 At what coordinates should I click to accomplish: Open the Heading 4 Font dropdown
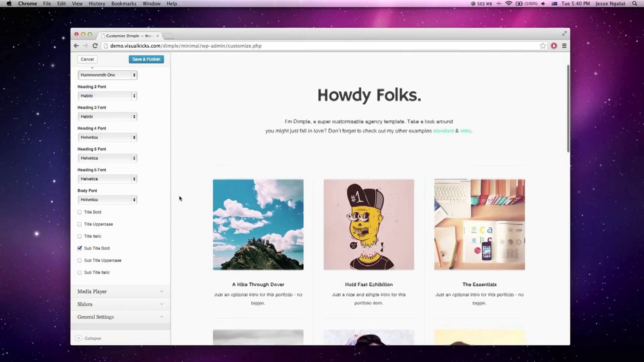(108, 137)
